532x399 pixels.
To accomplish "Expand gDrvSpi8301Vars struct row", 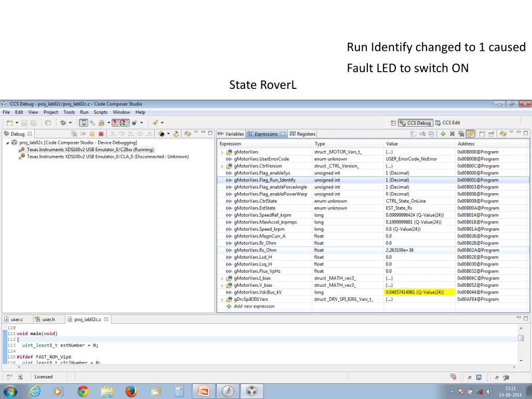I will pyautogui.click(x=222, y=300).
